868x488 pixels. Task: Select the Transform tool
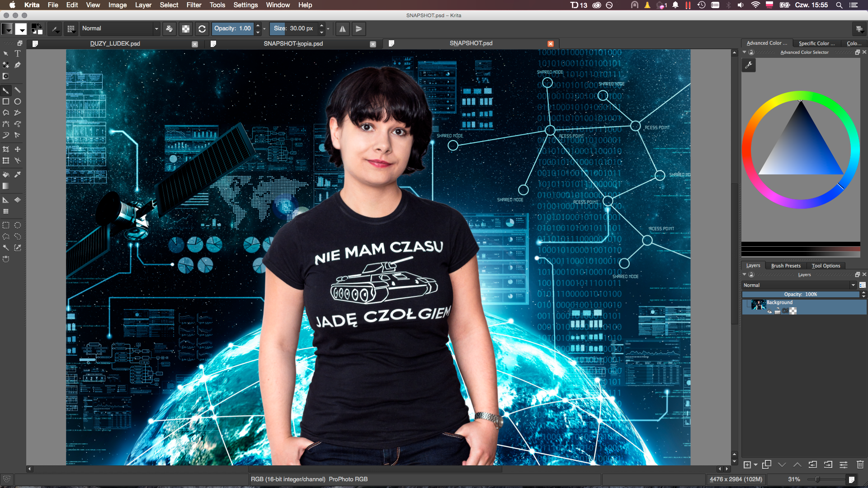pyautogui.click(x=6, y=160)
